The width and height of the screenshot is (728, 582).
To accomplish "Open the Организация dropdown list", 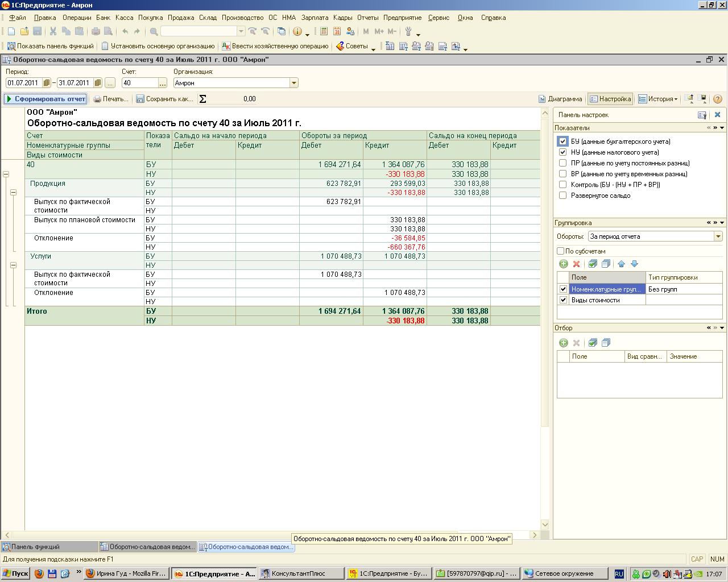I will 293,83.
